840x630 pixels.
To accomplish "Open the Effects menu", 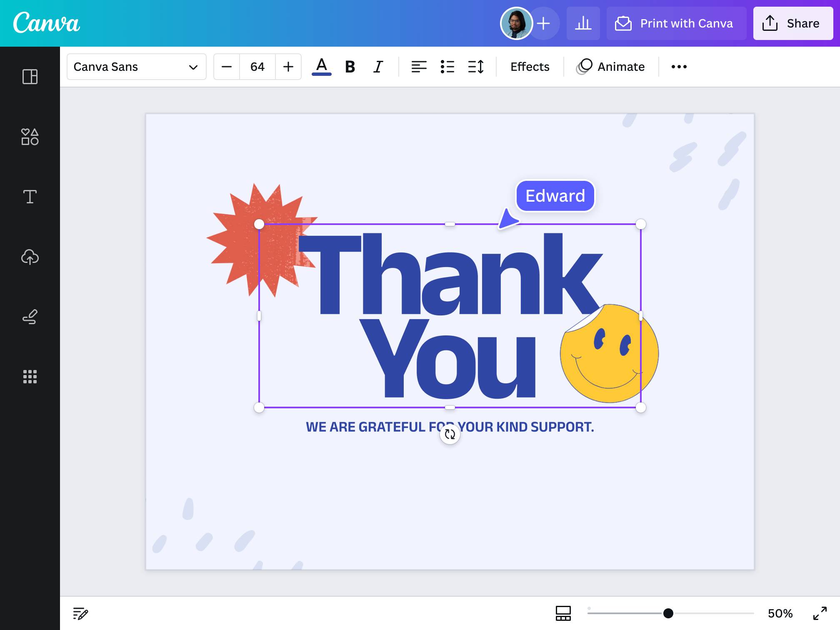I will pyautogui.click(x=530, y=67).
